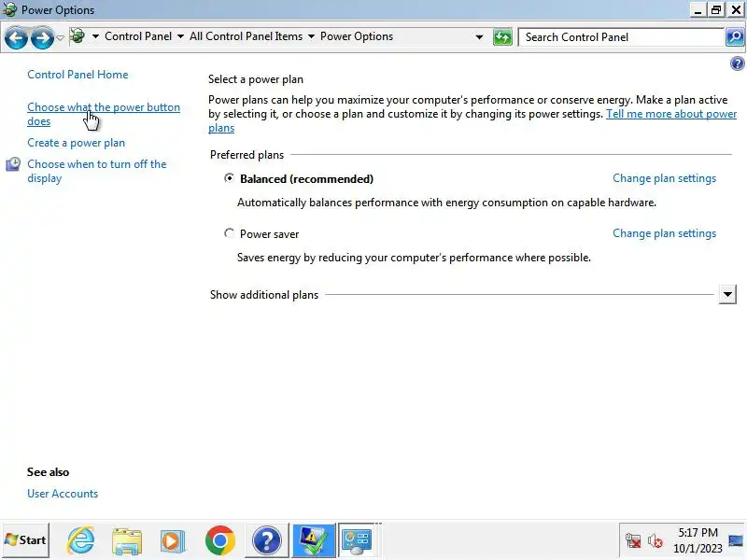This screenshot has height=560, width=747.
Task: Refresh the page with green arrows button
Action: pyautogui.click(x=502, y=37)
